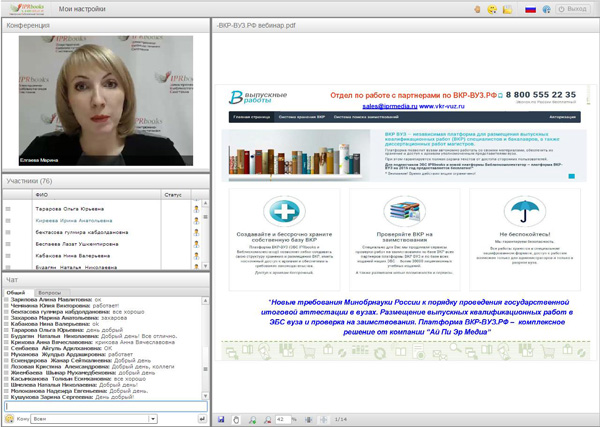Click Главная страница tab in the slide
The image size is (600, 427).
click(251, 117)
